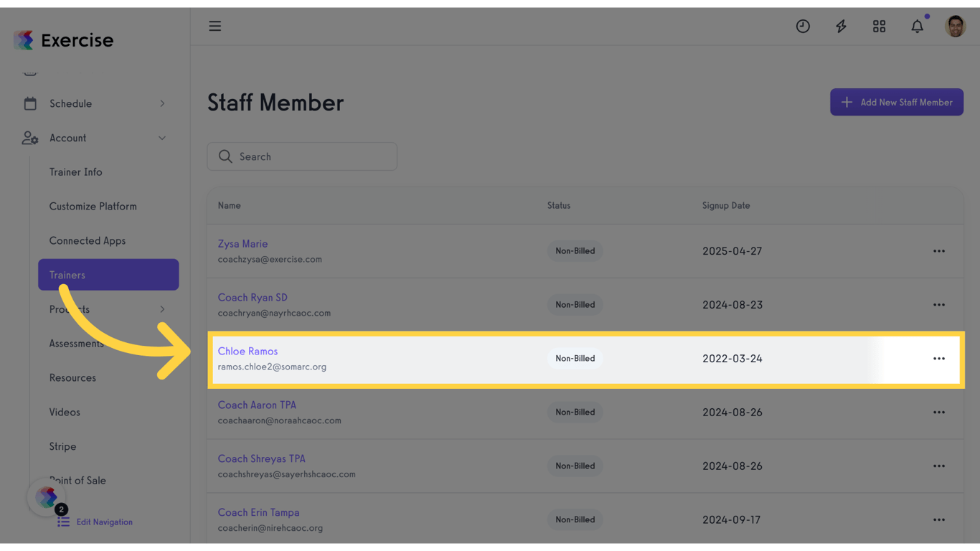Open three-dot menu for Coach Ryan SD
The width and height of the screenshot is (980, 551).
(938, 305)
